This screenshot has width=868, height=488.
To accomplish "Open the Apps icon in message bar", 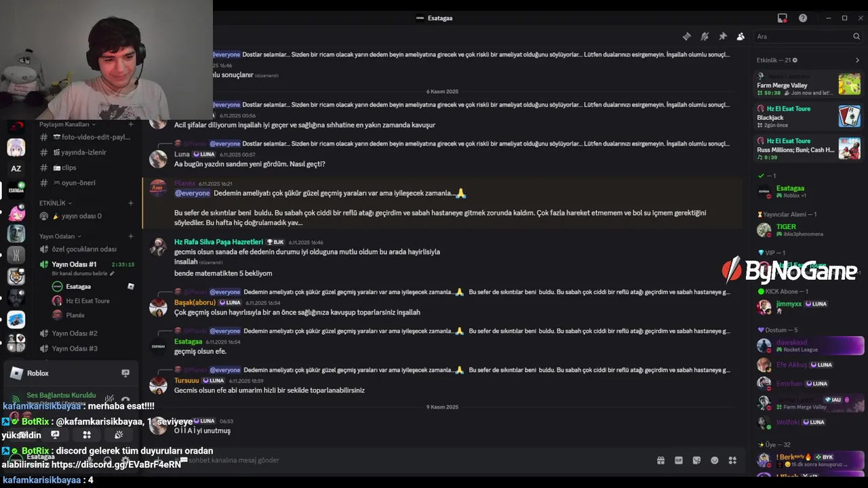I will pyautogui.click(x=732, y=460).
